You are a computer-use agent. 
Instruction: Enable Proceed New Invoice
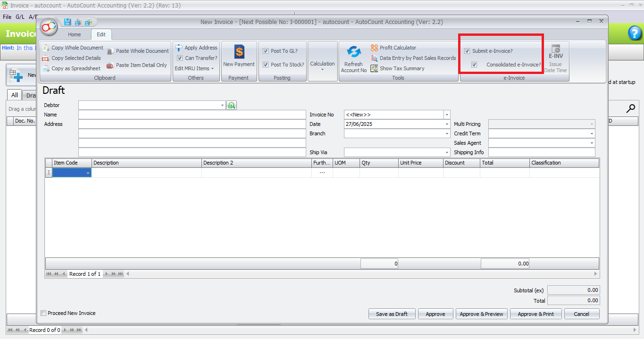43,313
